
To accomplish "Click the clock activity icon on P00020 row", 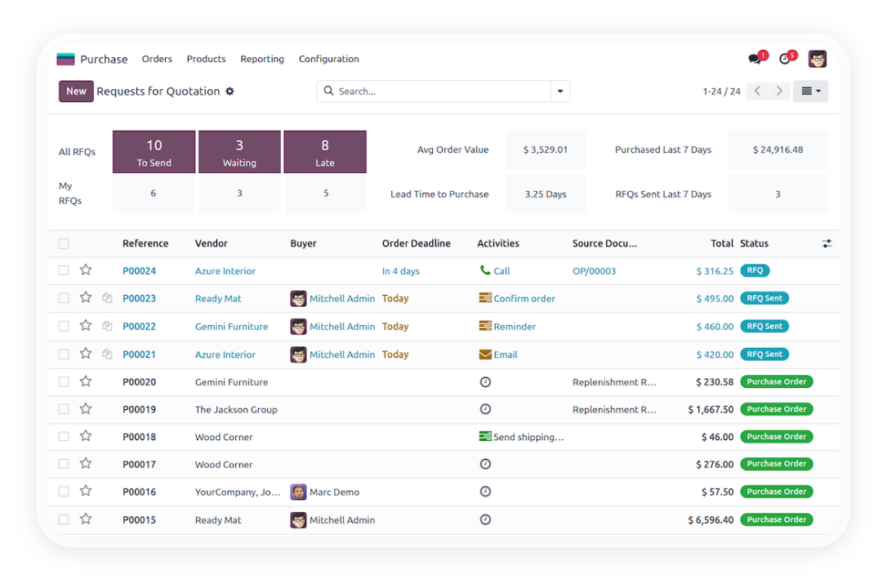I will coord(485,381).
